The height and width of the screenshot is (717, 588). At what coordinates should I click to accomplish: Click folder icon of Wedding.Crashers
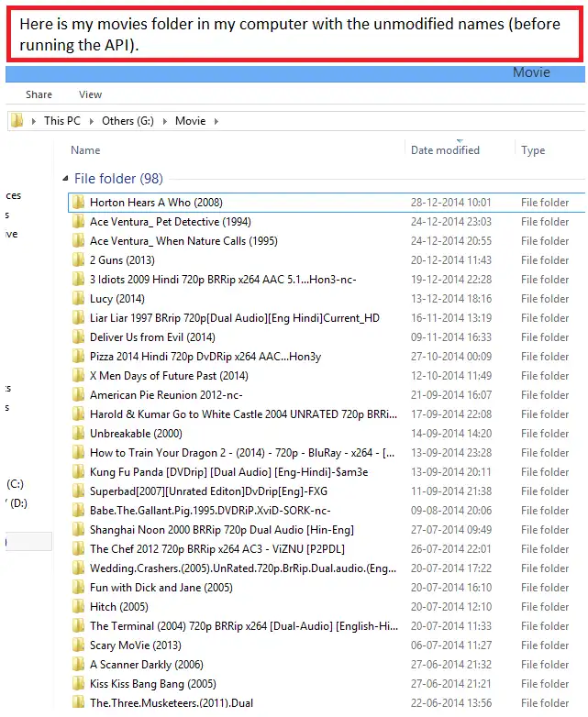tap(79, 568)
